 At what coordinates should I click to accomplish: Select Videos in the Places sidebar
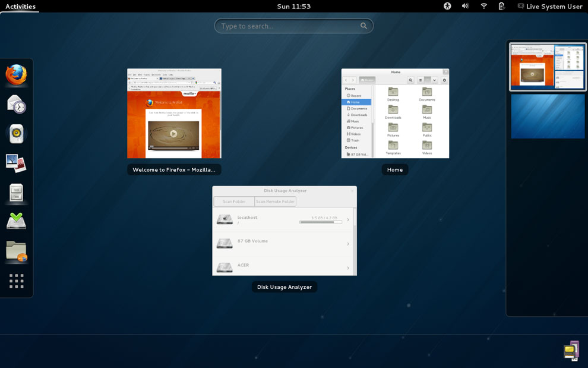[x=356, y=134]
